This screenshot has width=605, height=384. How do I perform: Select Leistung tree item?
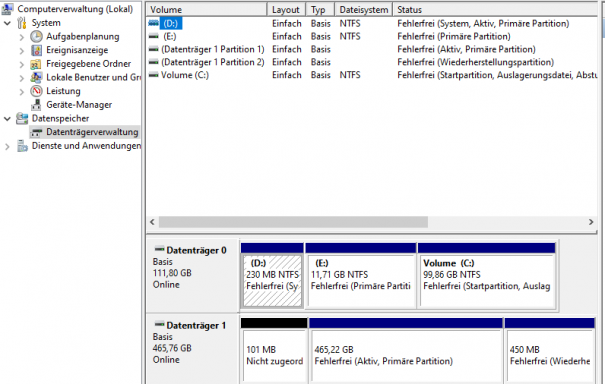[63, 91]
